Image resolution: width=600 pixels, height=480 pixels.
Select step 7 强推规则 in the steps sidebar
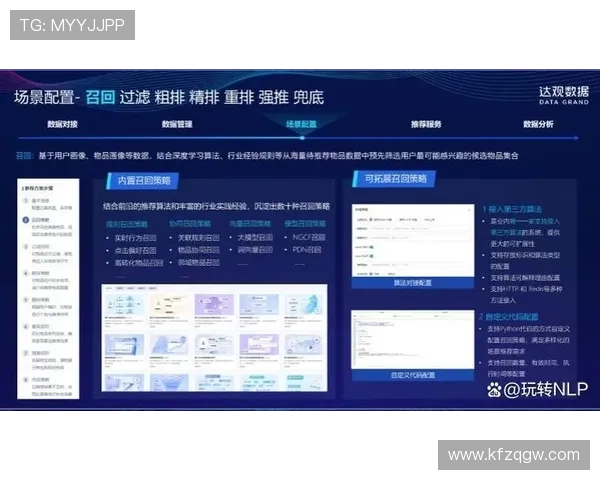[x=47, y=360]
